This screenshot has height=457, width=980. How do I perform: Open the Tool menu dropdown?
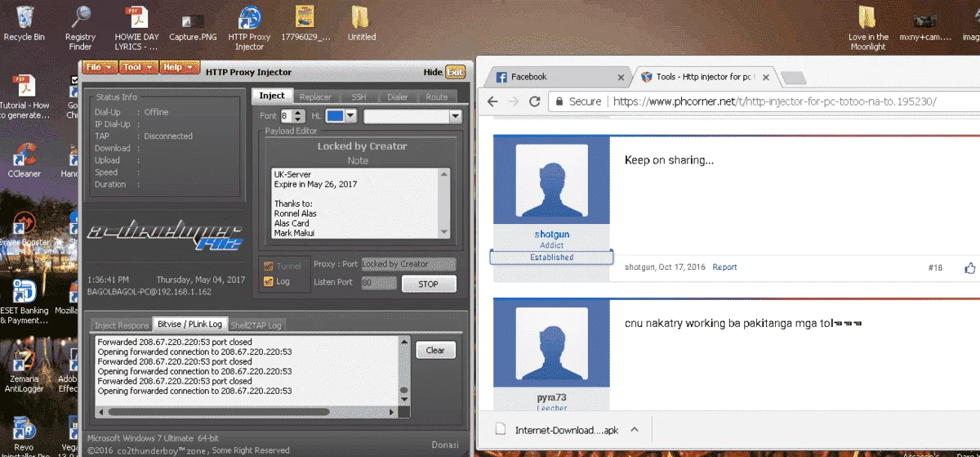(x=137, y=67)
